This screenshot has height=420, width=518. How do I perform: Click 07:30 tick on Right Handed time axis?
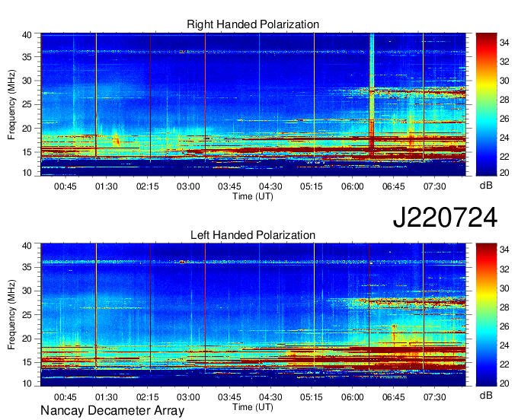click(435, 186)
